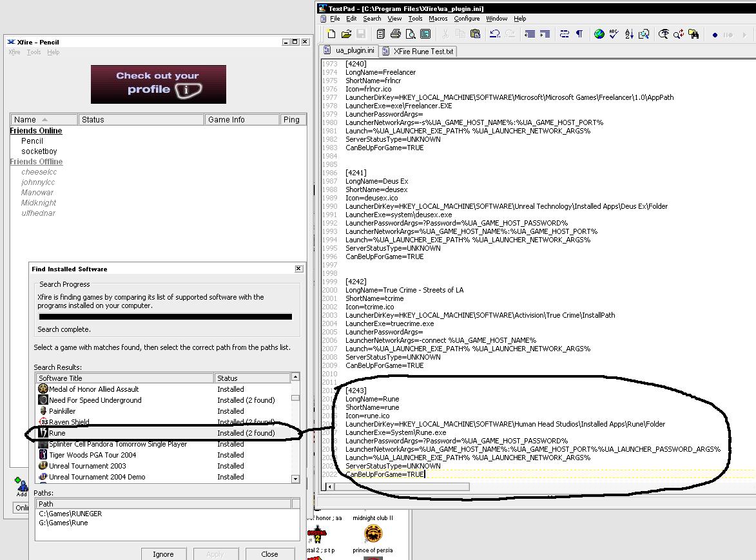756x560 pixels.
Task: Open the File menu in TextPad
Action: pyautogui.click(x=335, y=18)
